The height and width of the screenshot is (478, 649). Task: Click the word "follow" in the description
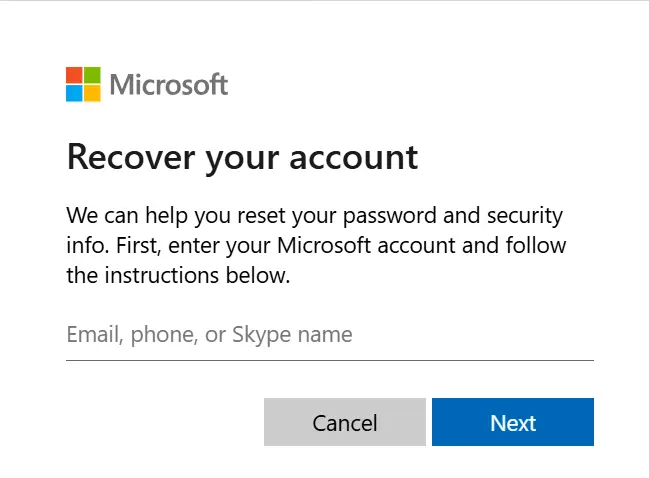534,245
